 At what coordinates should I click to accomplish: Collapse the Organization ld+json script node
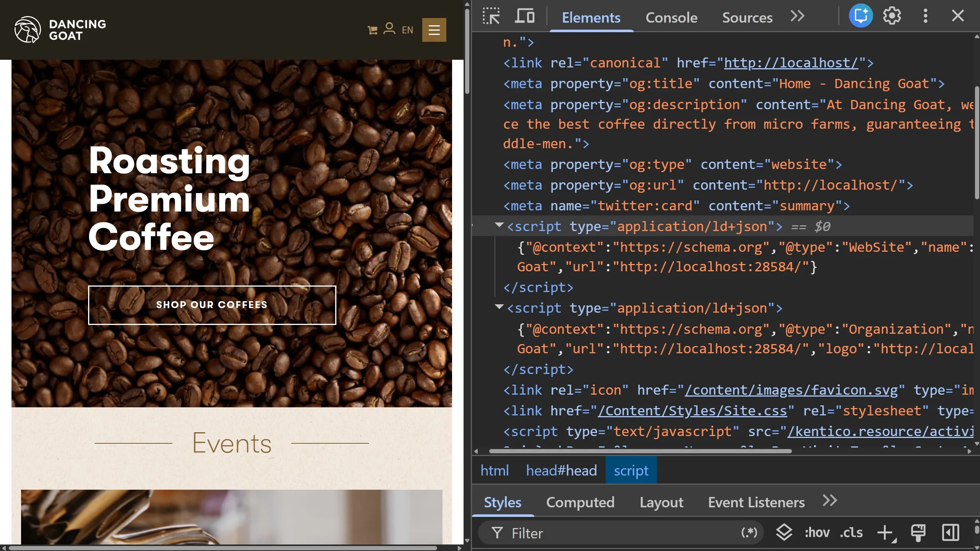pos(499,307)
